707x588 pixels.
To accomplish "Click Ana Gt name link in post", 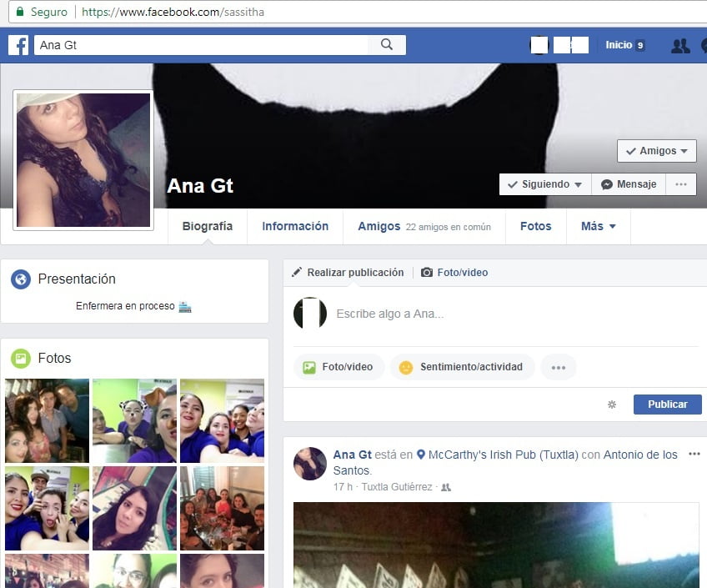I will coord(352,455).
